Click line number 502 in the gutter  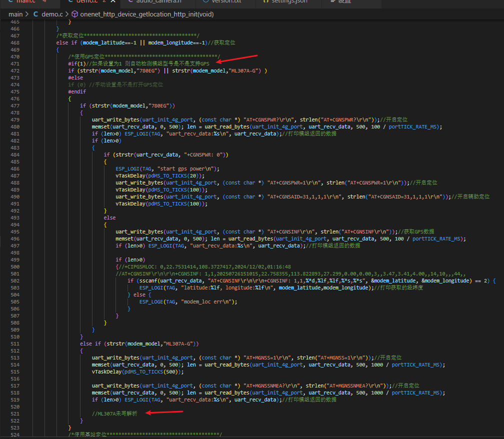15,280
